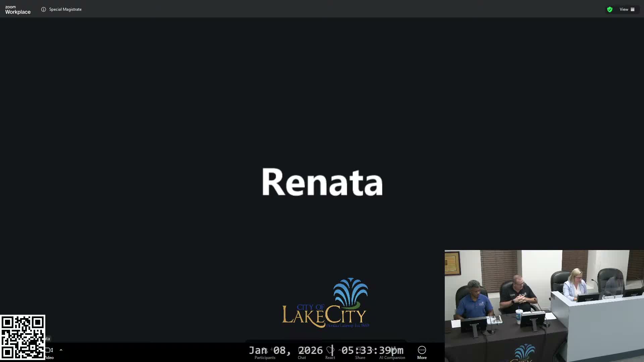Open AI Companion
Image resolution: width=644 pixels, height=362 pixels.
392,353
